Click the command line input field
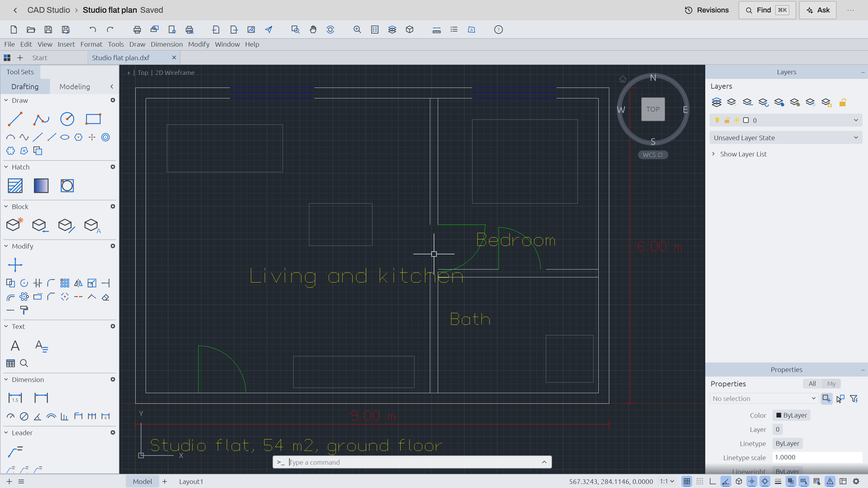 [412, 462]
